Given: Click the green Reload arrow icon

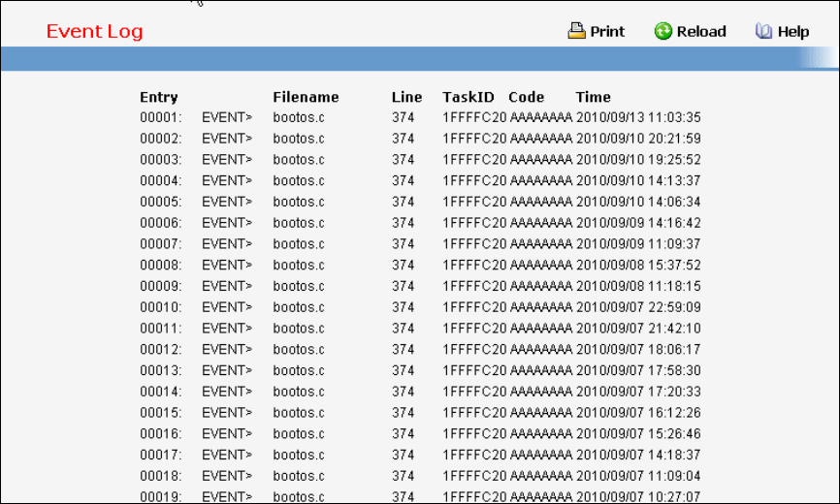Looking at the screenshot, I should click(x=662, y=31).
